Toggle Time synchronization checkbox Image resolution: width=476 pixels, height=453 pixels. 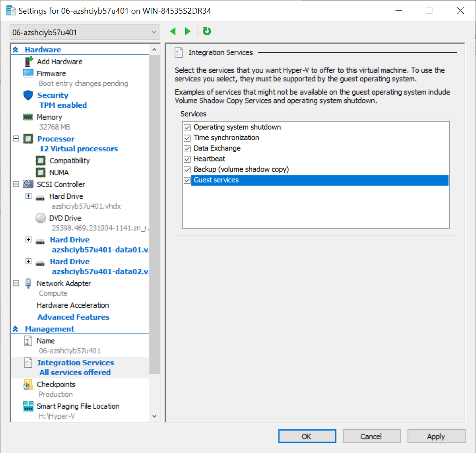coord(187,138)
